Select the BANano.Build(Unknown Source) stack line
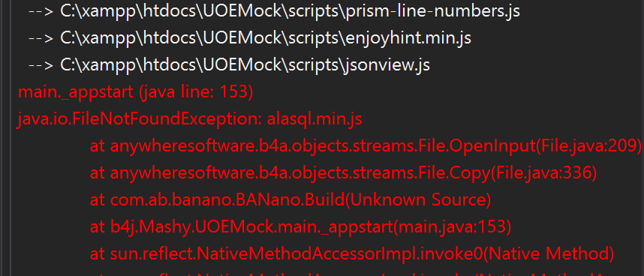The width and height of the screenshot is (644, 276). 290,199
